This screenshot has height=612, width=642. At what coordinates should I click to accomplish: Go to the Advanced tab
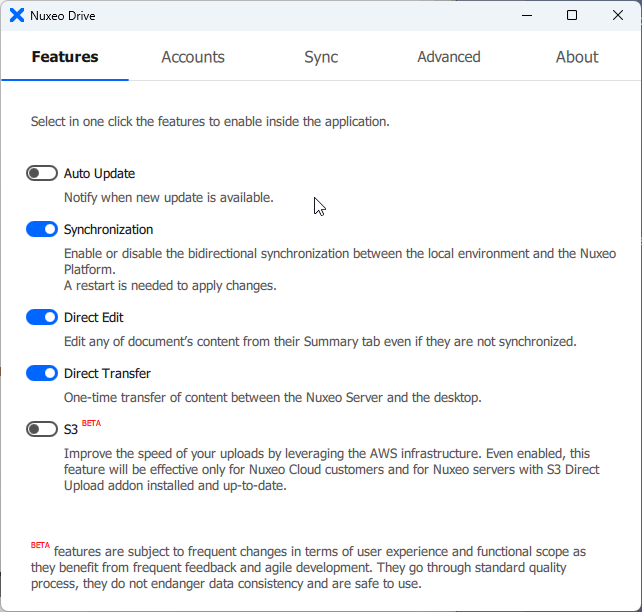tap(449, 57)
